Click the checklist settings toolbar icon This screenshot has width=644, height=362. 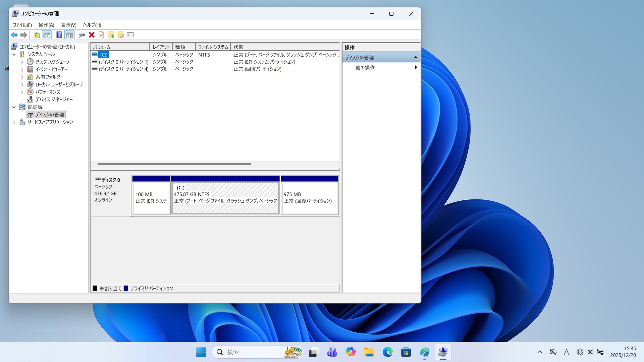tap(130, 35)
